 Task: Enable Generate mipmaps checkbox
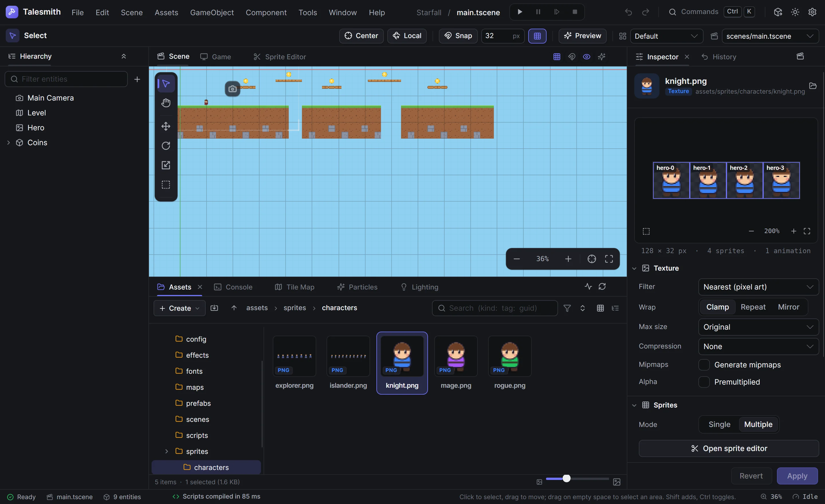704,365
